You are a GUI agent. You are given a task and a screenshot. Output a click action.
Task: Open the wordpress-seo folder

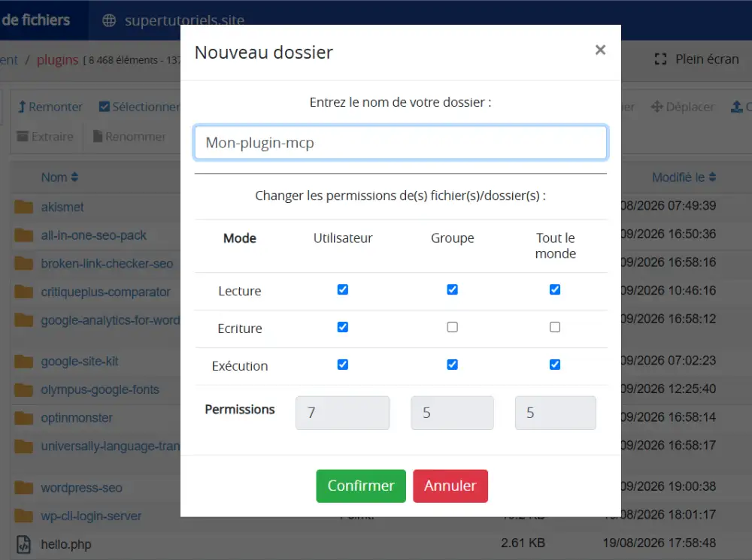tap(81, 488)
